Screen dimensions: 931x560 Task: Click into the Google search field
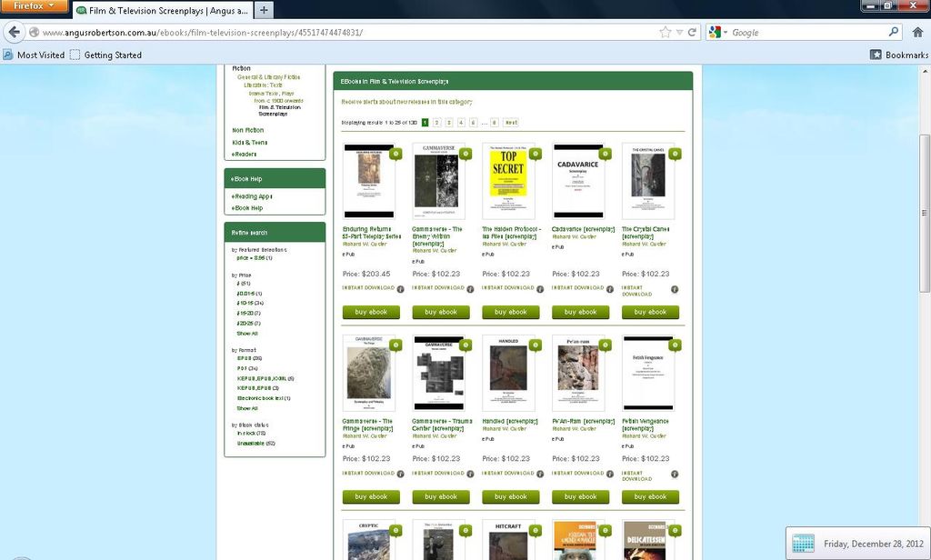[807, 32]
